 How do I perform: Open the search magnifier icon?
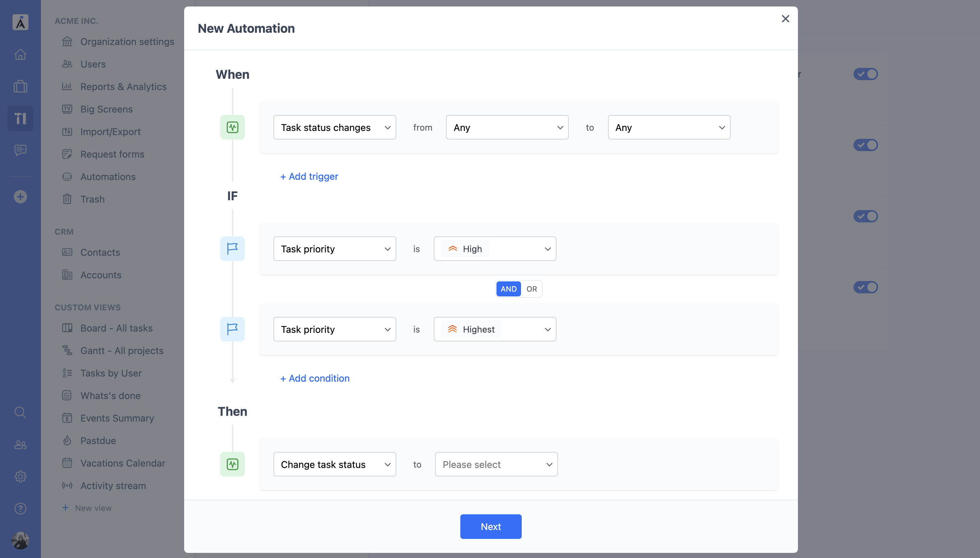coord(20,412)
